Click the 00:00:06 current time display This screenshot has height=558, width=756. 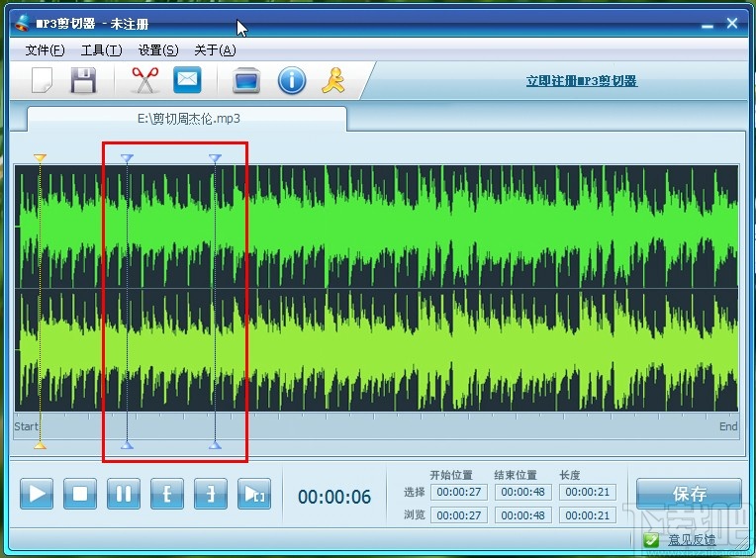point(334,497)
